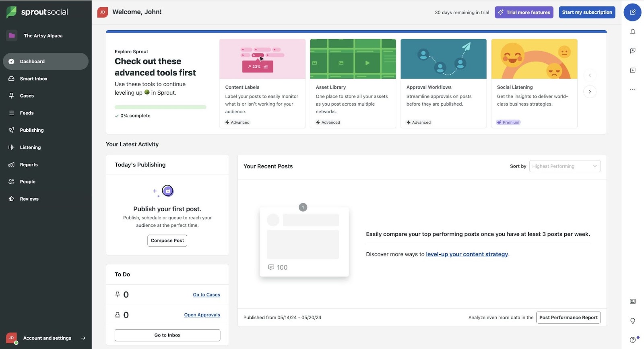Image resolution: width=644 pixels, height=349 pixels.
Task: Show previous tool cards with left chevron
Action: click(x=590, y=75)
